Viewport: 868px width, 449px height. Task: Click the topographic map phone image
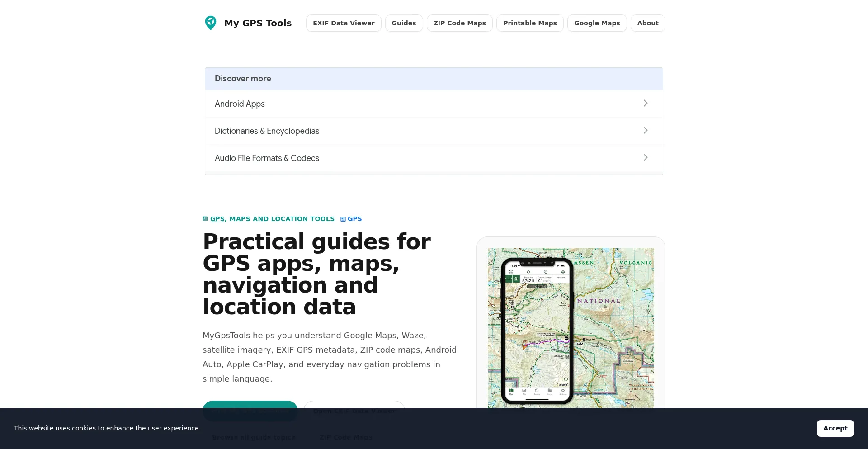[571, 328]
